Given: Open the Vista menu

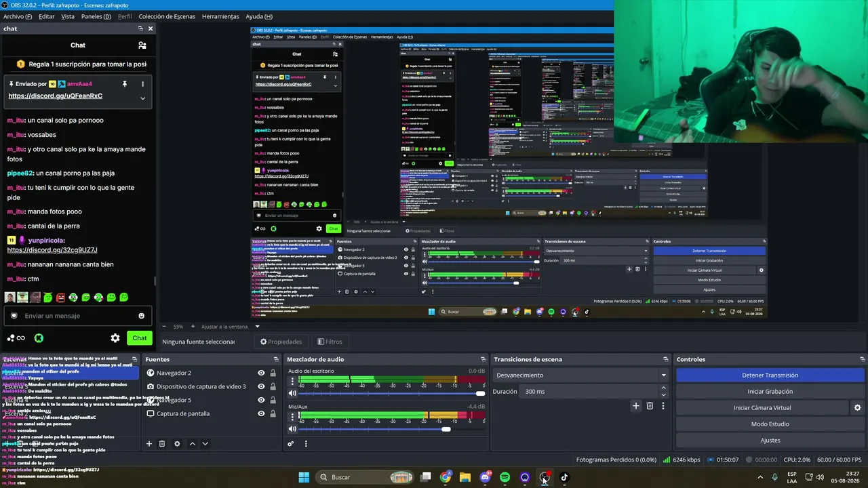Looking at the screenshot, I should 68,16.
